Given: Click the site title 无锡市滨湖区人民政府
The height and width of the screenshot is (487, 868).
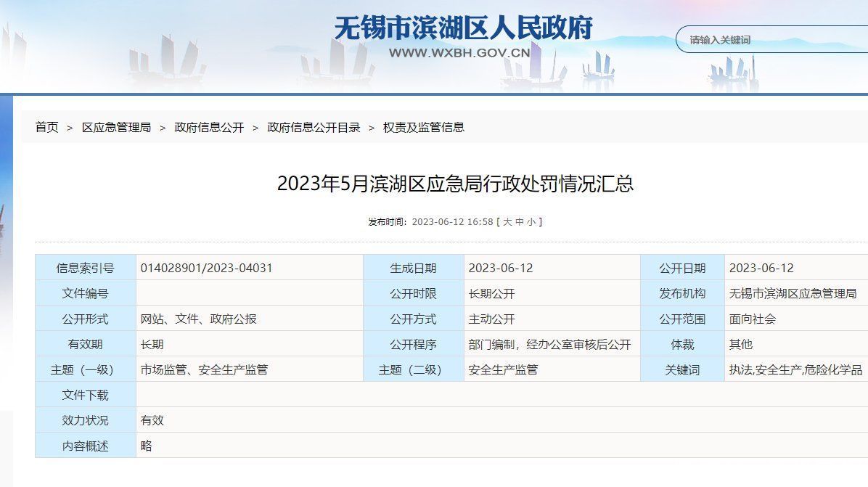Looking at the screenshot, I should click(x=463, y=28).
